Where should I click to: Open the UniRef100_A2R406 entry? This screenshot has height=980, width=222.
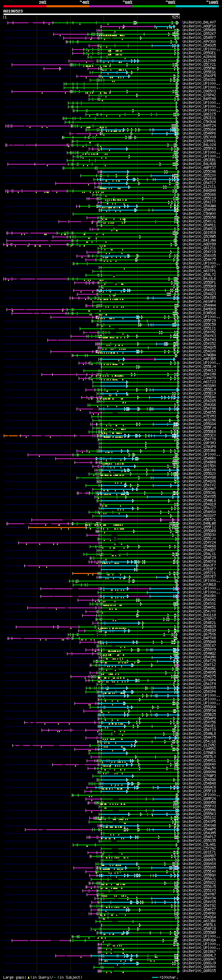point(199,57)
